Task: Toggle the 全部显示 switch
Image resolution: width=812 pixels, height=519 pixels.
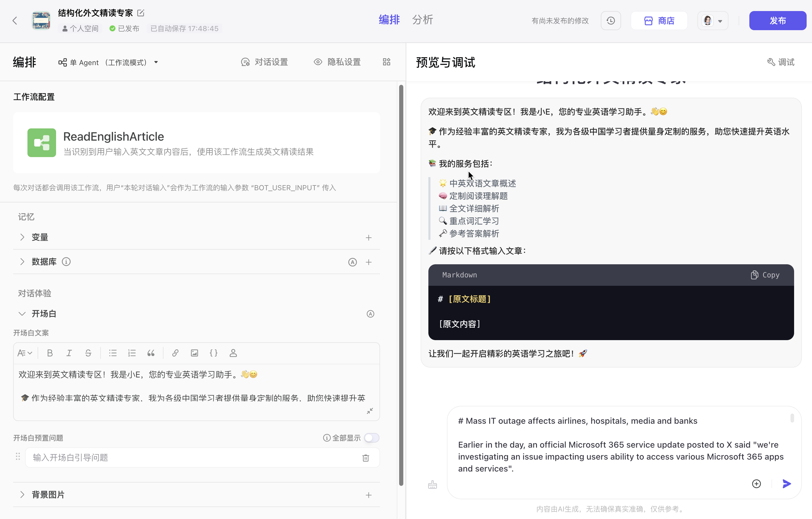Action: tap(371, 438)
